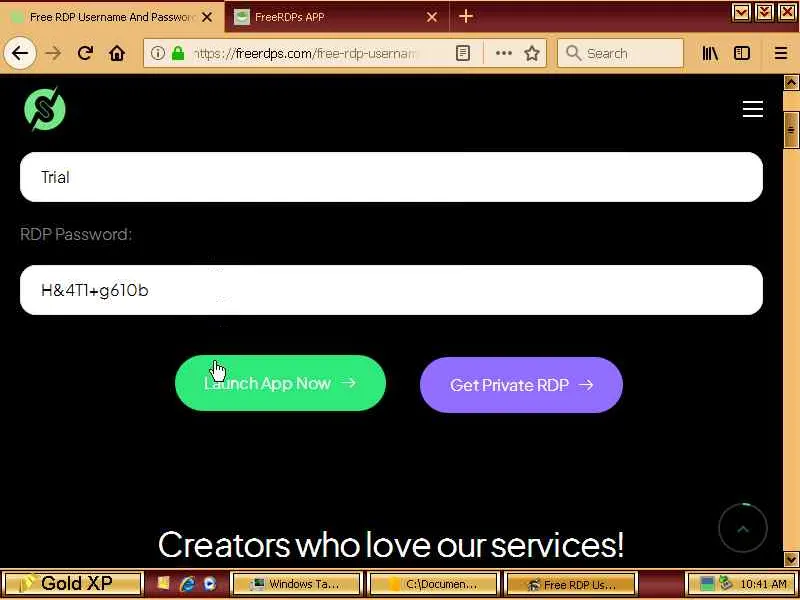Screen dimensions: 800x600
Task: Open a new browser tab
Action: coord(465,16)
